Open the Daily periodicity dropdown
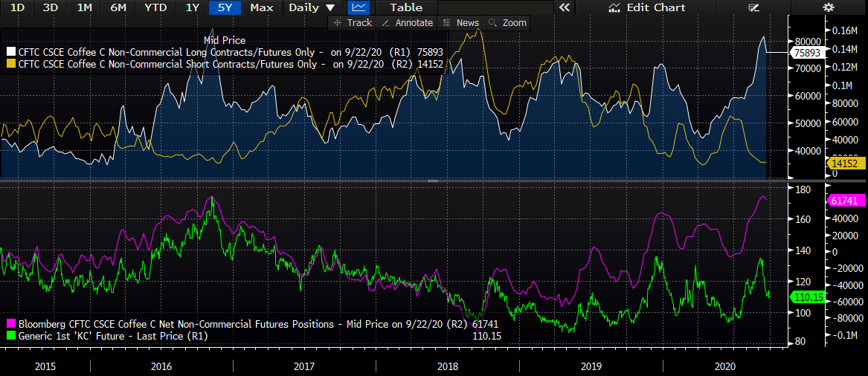This screenshot has width=868, height=376. coord(312,7)
